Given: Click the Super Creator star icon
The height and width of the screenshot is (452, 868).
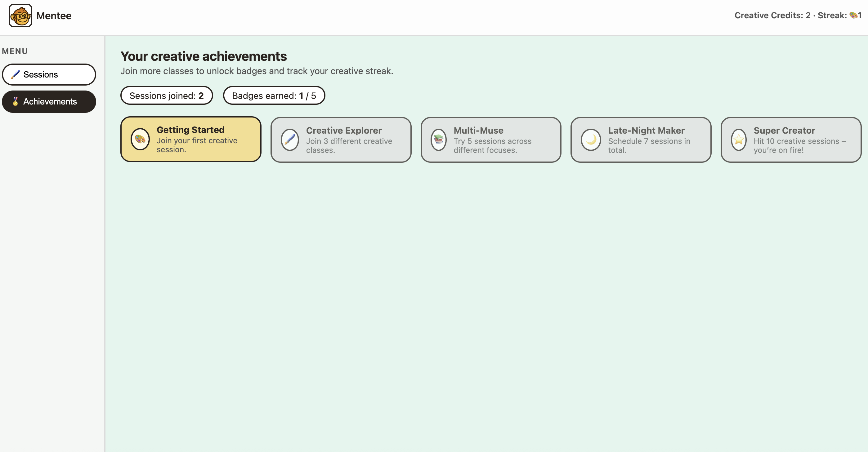Looking at the screenshot, I should [x=739, y=140].
